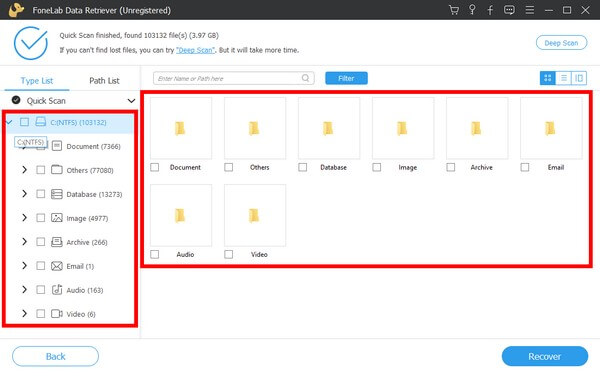This screenshot has height=379, width=600.
Task: Collapse the C:(NTFS) tree node
Action: pyautogui.click(x=10, y=122)
